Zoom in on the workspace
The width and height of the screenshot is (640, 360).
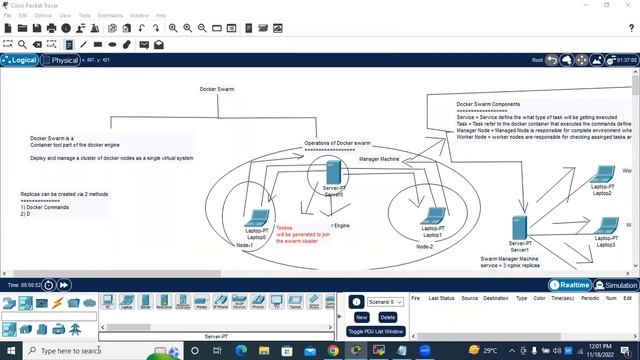(173, 28)
